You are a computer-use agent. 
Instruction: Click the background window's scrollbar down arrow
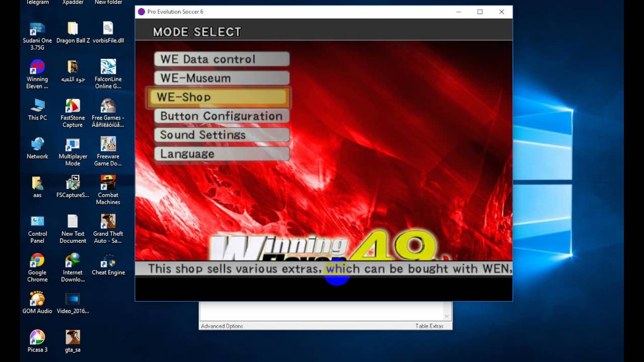[x=446, y=316]
